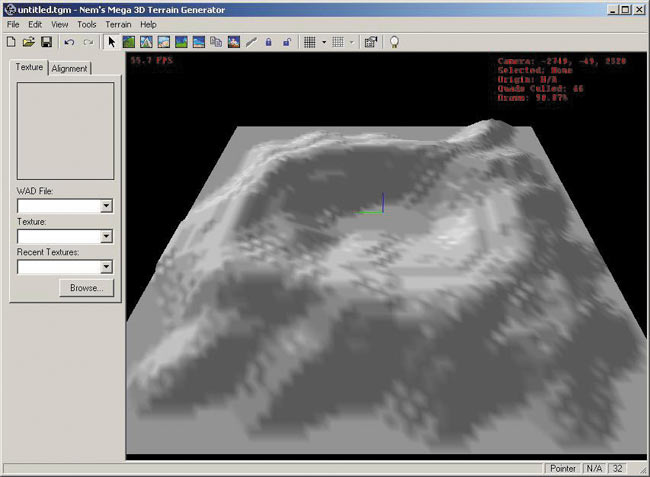Image resolution: width=650 pixels, height=477 pixels.
Task: Select the Pointer arrow tool
Action: 112,42
